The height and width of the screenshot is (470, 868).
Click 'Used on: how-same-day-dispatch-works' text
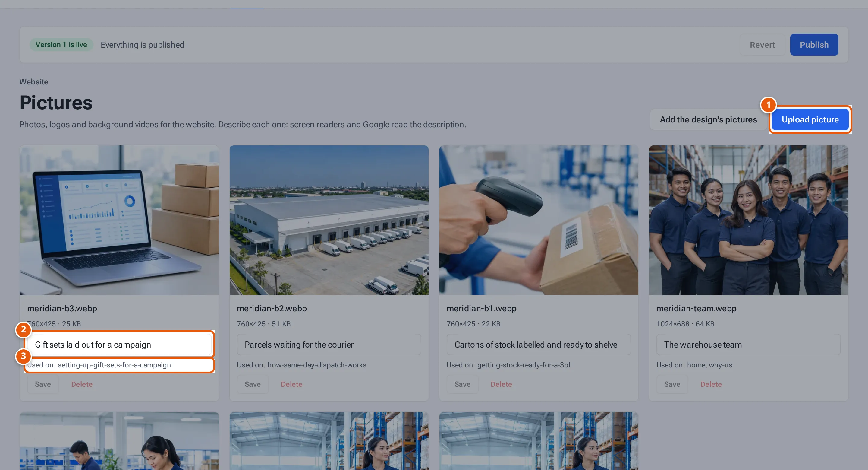[x=301, y=365]
